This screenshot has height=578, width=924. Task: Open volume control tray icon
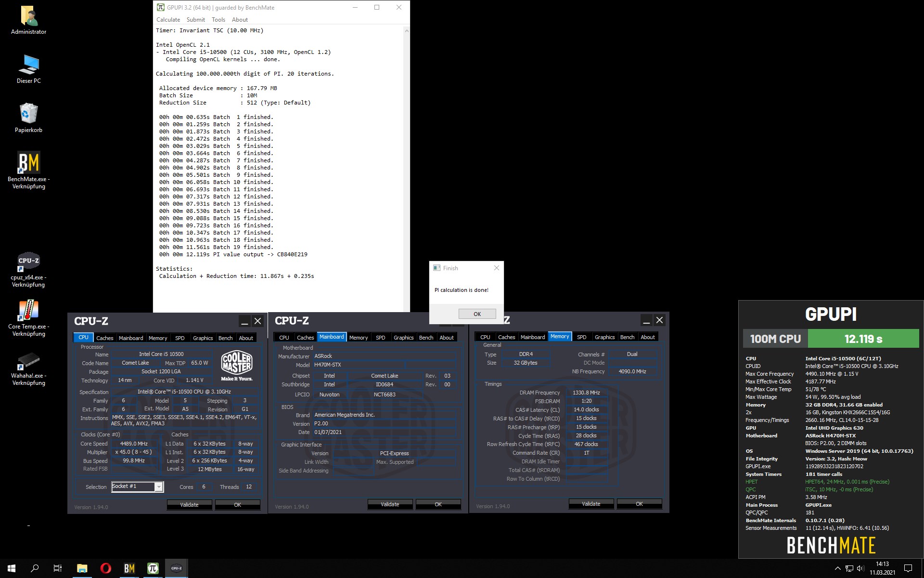[860, 568]
